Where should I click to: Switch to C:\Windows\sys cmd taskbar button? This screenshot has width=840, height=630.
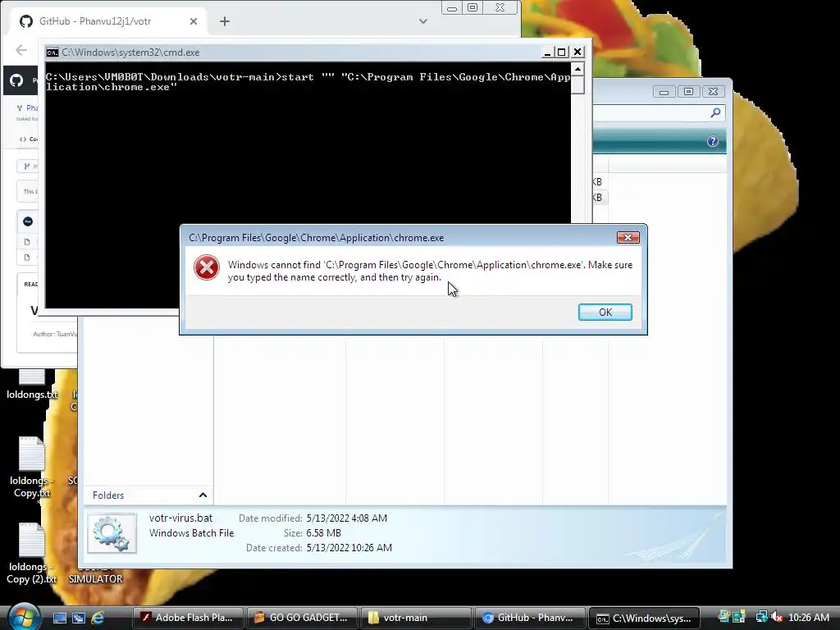645,618
